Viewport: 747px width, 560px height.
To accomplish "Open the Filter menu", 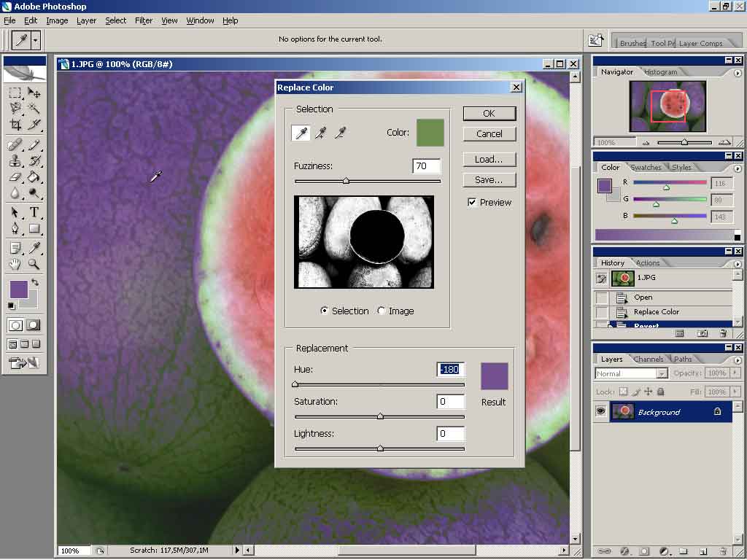I will 144,20.
